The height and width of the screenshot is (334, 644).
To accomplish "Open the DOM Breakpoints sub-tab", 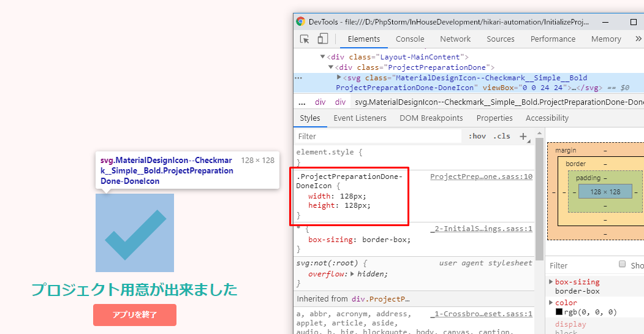I will (x=431, y=118).
